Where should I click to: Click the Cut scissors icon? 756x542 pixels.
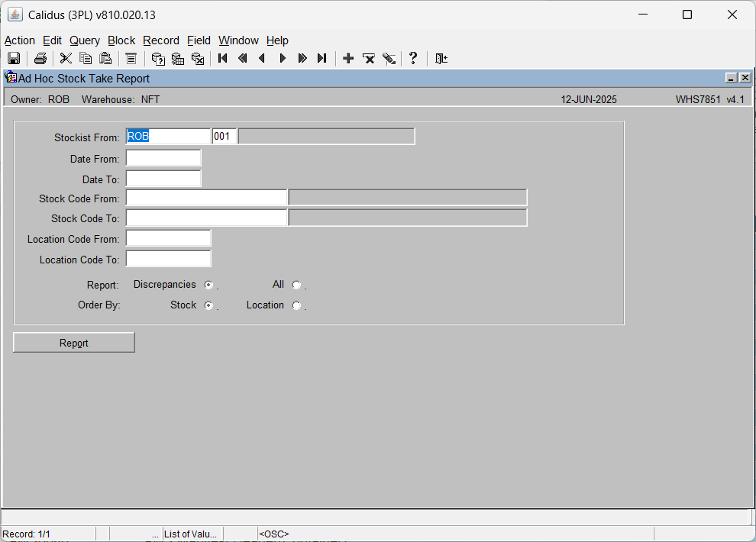(66, 58)
